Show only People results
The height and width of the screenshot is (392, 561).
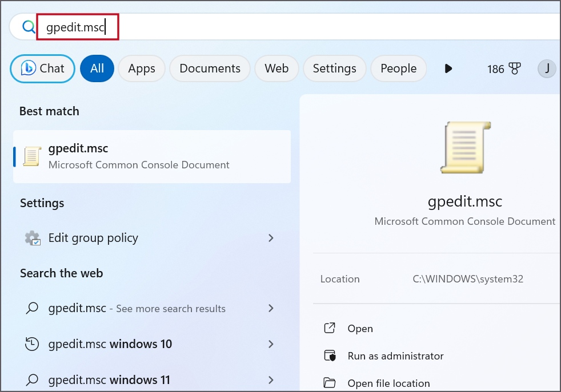pos(398,68)
